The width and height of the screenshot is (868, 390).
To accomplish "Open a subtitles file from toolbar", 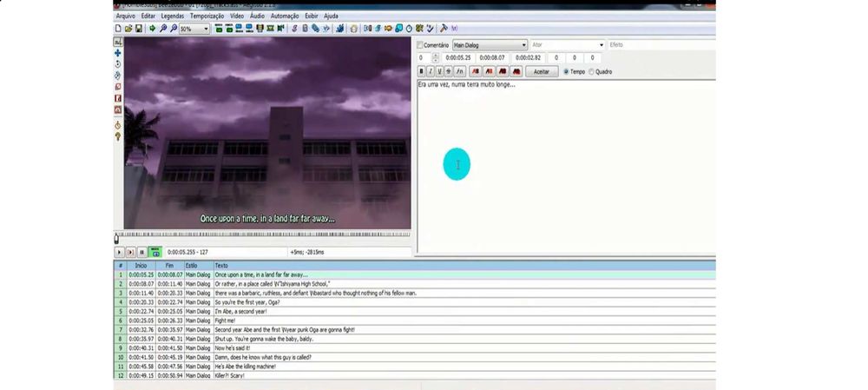I will click(128, 29).
